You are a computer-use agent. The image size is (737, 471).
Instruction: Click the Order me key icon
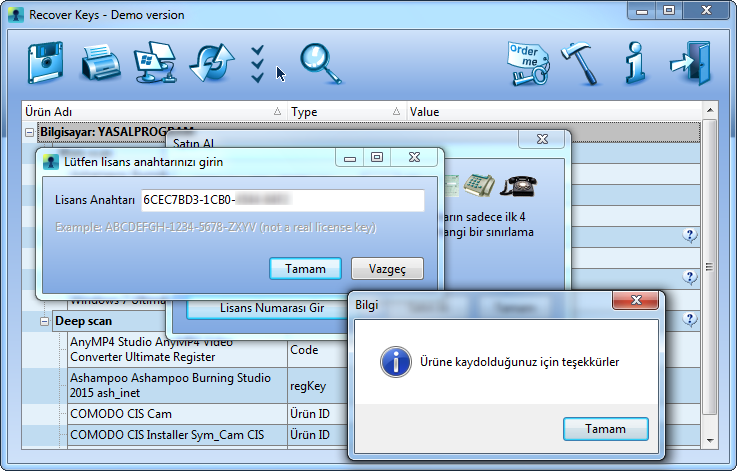(x=528, y=63)
